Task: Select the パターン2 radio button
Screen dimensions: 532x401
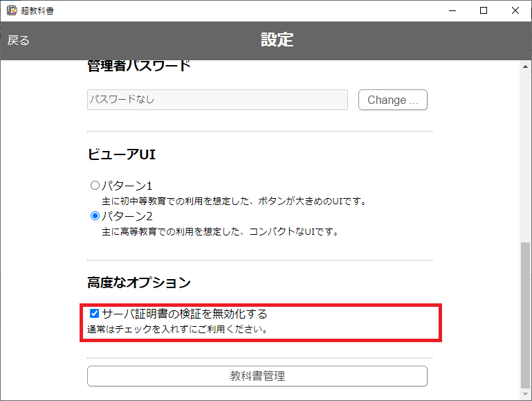Action: click(95, 215)
